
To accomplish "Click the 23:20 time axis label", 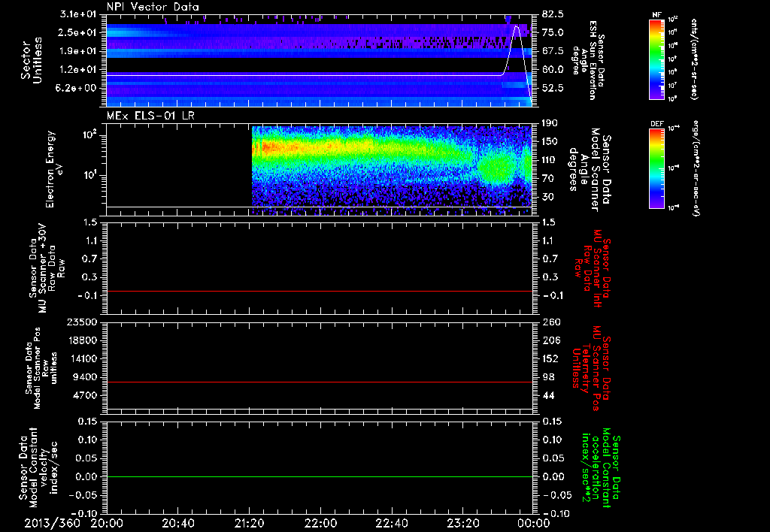I will 462,523.
